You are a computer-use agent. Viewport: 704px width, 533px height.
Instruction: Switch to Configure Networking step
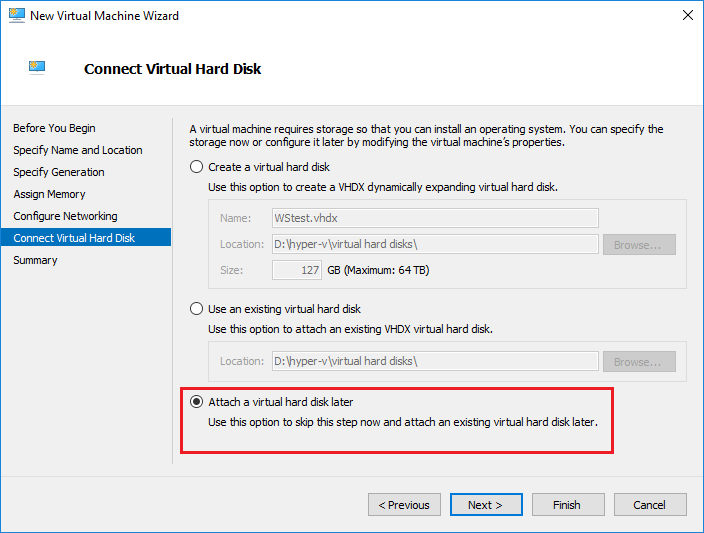click(x=65, y=216)
